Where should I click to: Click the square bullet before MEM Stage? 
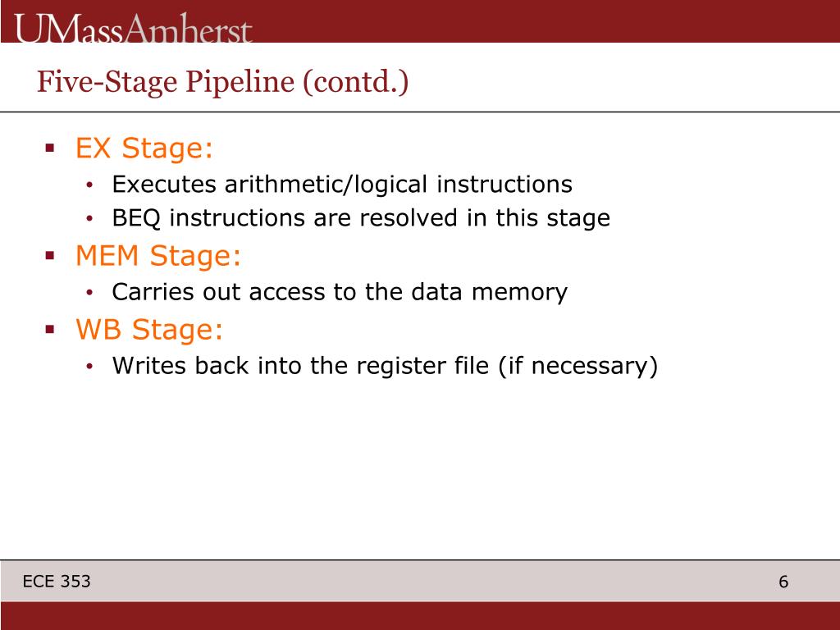pos(50,256)
